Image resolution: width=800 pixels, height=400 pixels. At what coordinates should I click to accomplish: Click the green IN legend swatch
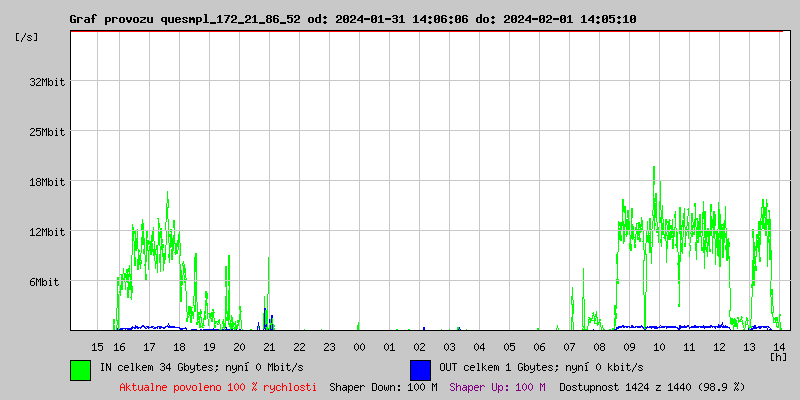point(80,369)
